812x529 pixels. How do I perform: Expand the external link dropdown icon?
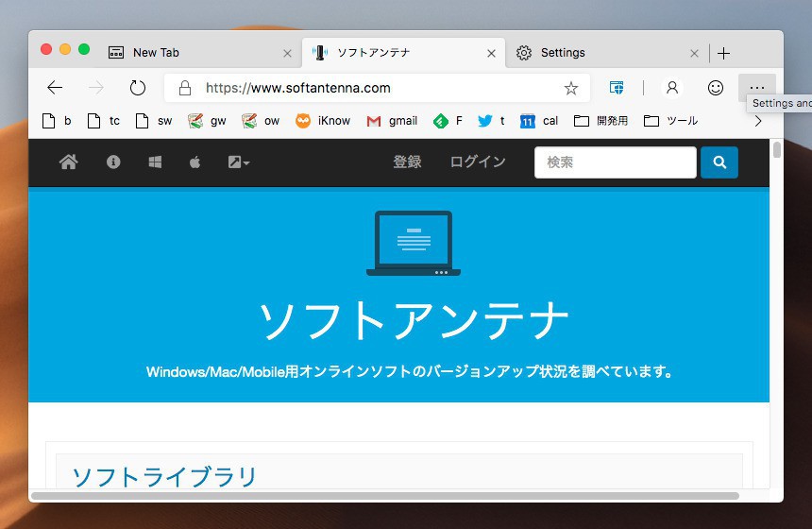239,162
